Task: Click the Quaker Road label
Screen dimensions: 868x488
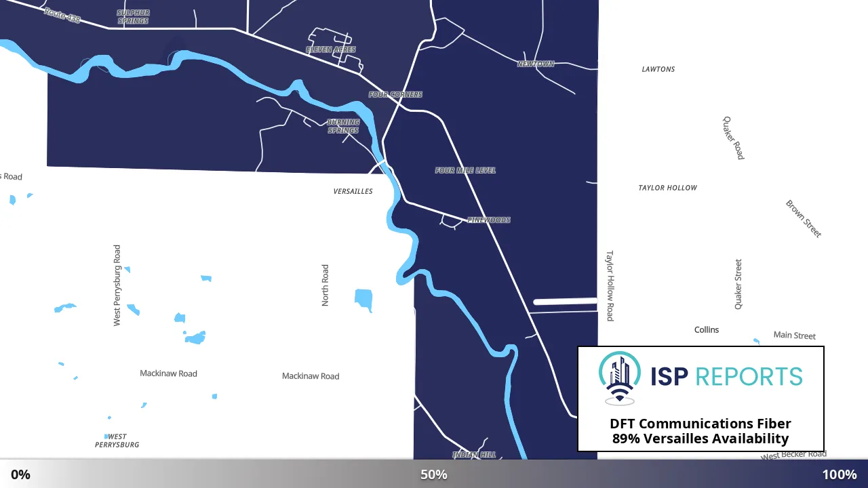Action: [734, 138]
